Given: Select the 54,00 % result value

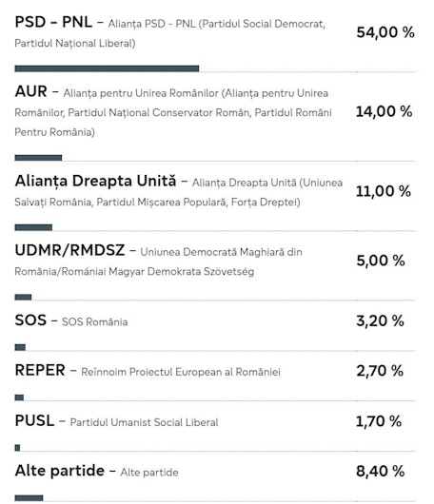Looking at the screenshot, I should pos(385,32).
